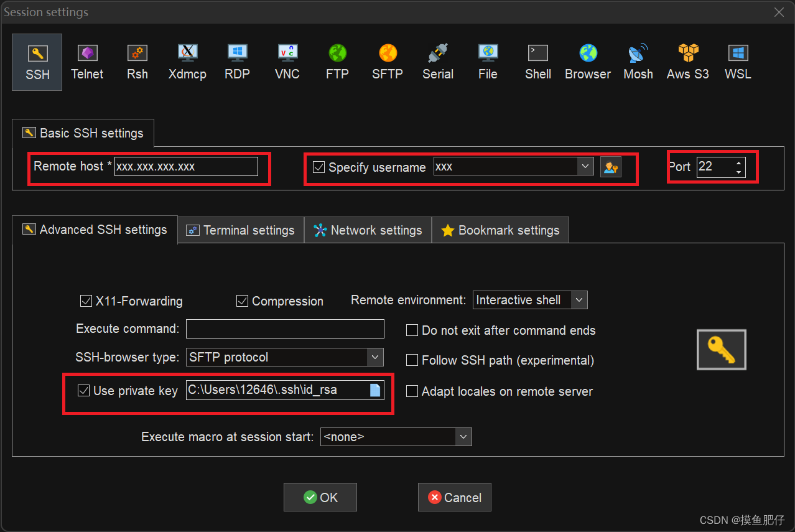Browse for private key file icon
The height and width of the screenshot is (532, 795).
click(x=375, y=390)
